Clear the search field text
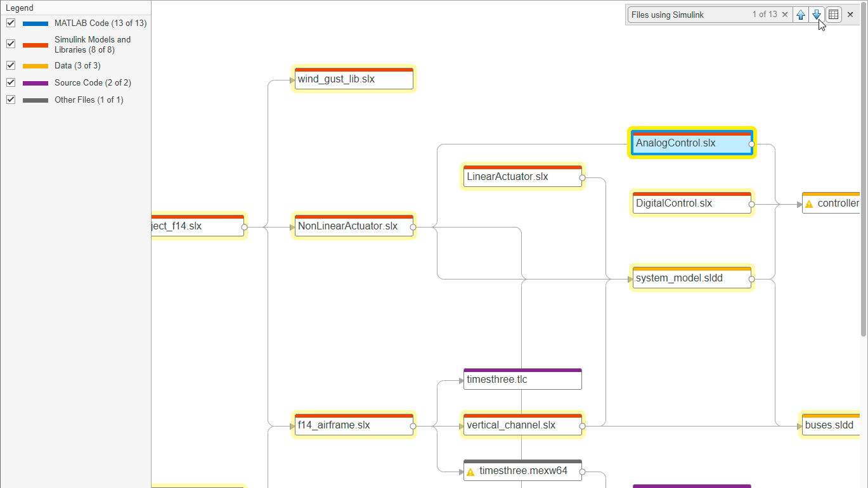This screenshot has height=488, width=868. 785,15
